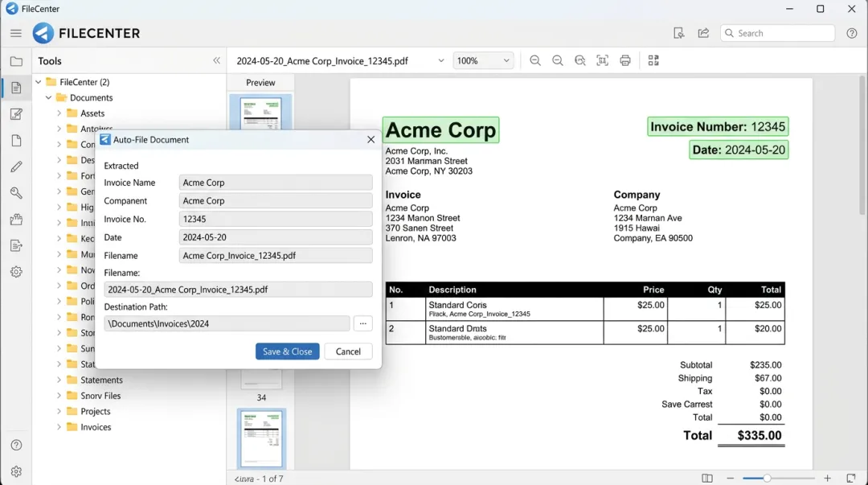Increase zoom with plus in status bar
The height and width of the screenshot is (485, 868).
coord(827,478)
